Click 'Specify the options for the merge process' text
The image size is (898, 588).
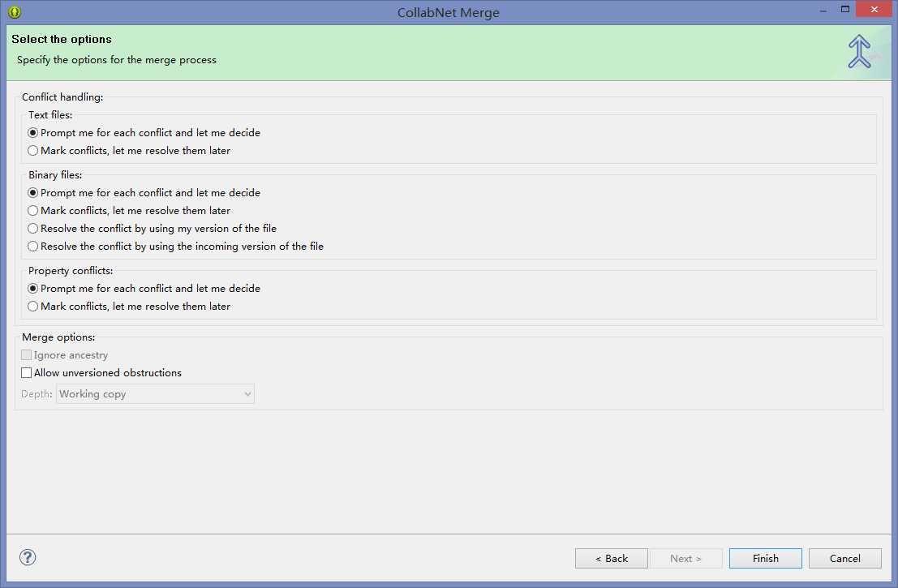(x=117, y=60)
